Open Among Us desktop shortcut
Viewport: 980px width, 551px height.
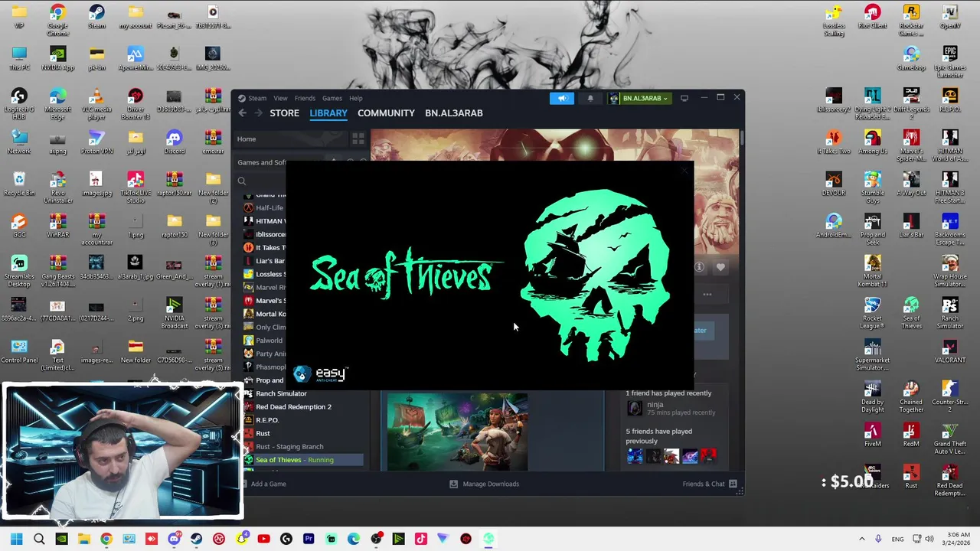click(x=872, y=144)
